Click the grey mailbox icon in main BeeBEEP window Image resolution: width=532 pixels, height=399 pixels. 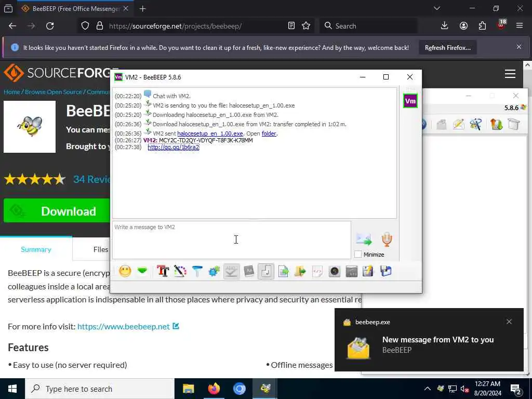(442, 124)
